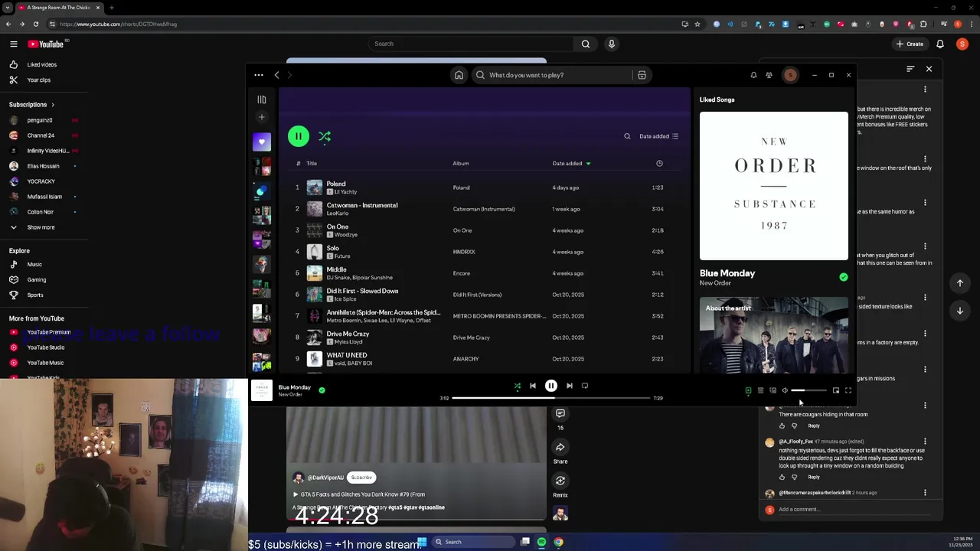Open YouTube hamburger guide menu
The height and width of the screenshot is (551, 980).
click(x=13, y=44)
